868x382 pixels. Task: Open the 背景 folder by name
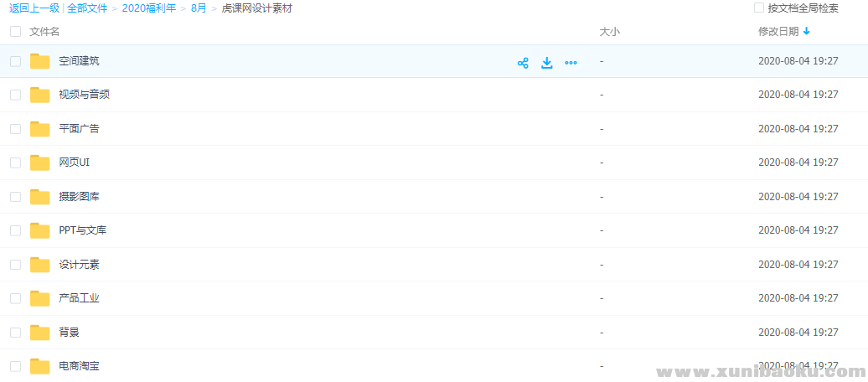tap(70, 333)
